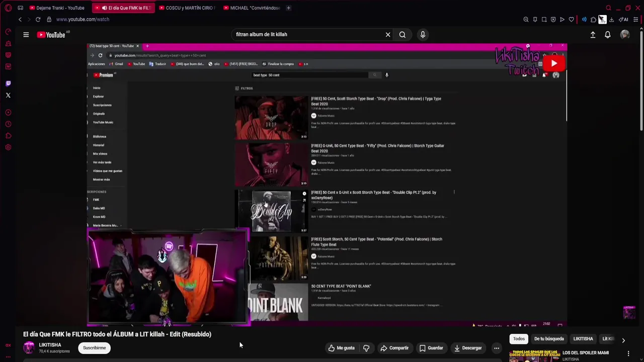Search in tabs magnifier icon
644x362 pixels.
[x=608, y=8]
